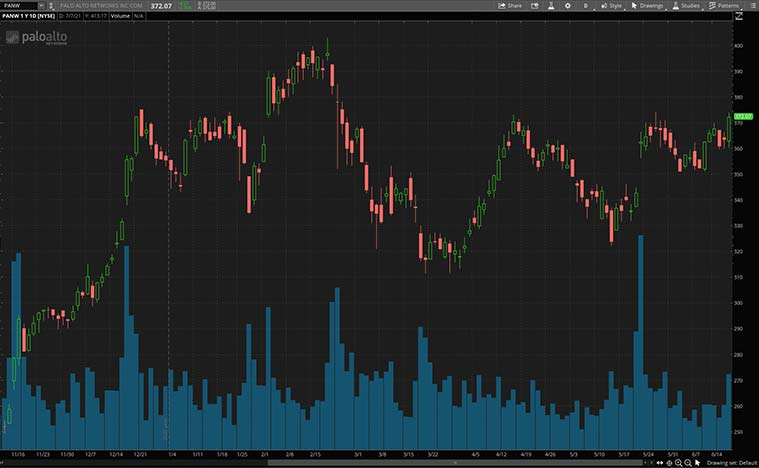This screenshot has width=759, height=468.
Task: Click the 372.07 green price bubble on axis
Action: click(x=743, y=116)
